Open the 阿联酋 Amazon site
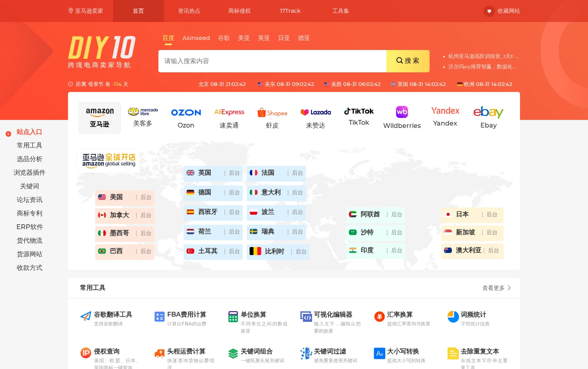The height and width of the screenshot is (369, 588). tap(370, 214)
